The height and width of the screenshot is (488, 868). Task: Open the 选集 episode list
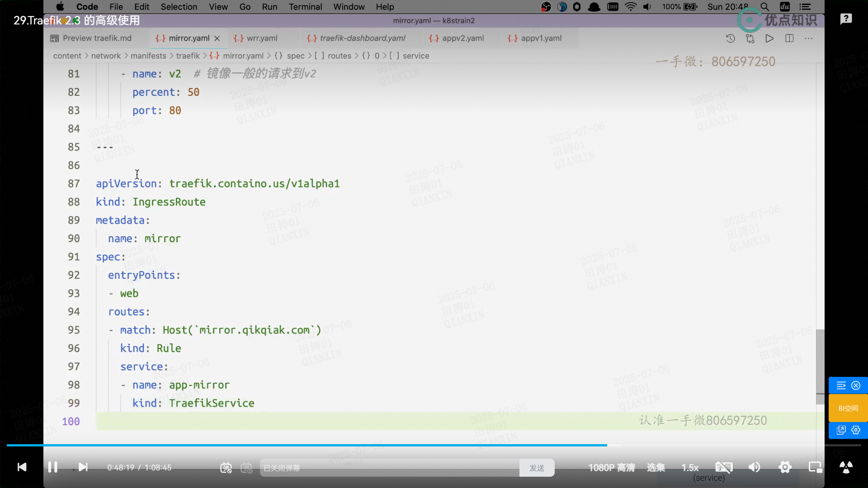[x=656, y=468]
